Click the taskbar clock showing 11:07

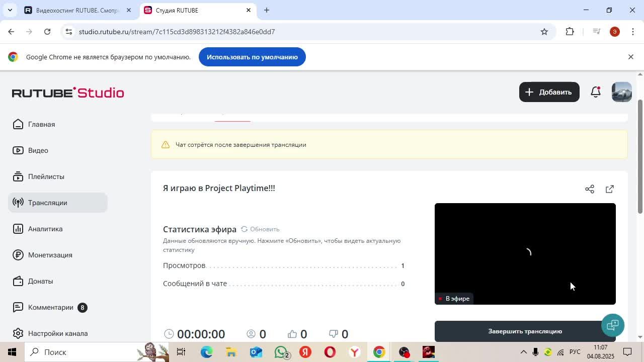[x=600, y=352]
